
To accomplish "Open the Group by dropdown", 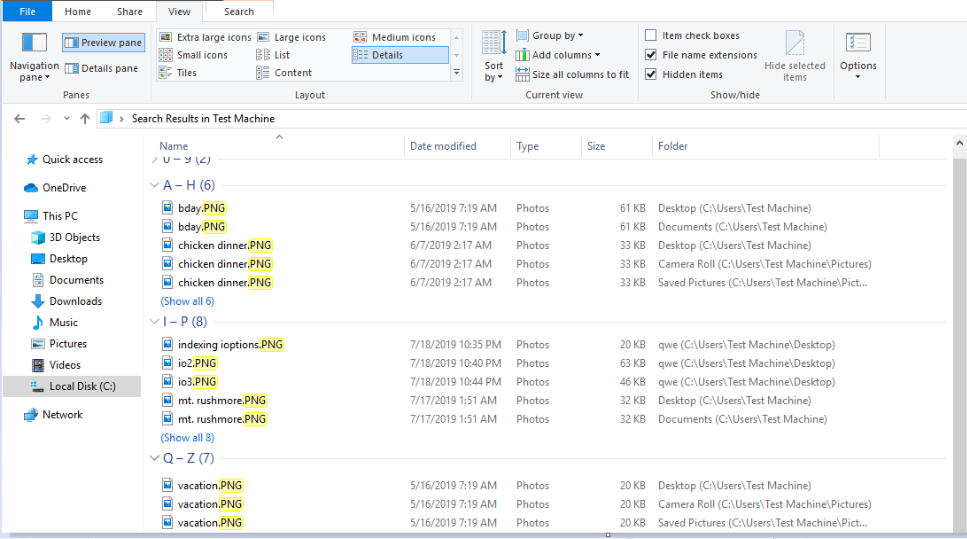I will 549,36.
